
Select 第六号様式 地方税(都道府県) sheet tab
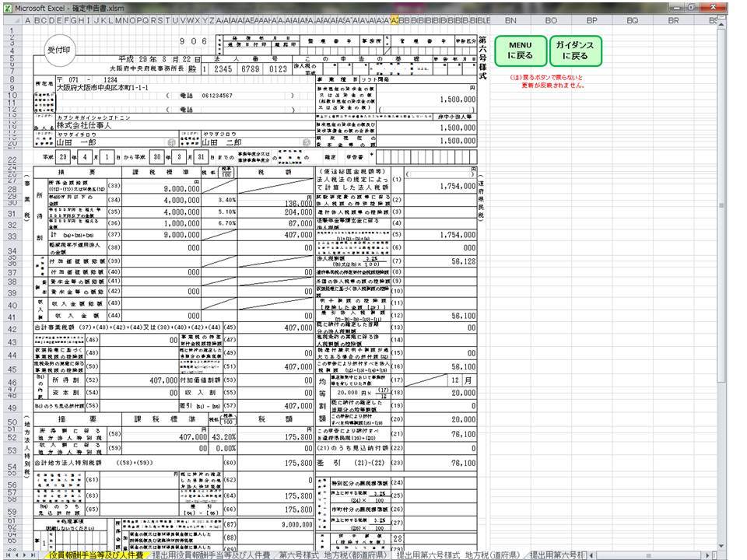coord(332,555)
